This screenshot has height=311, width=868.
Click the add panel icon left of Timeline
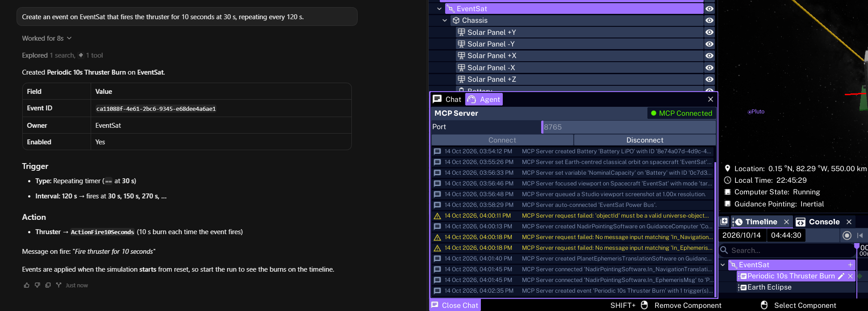[724, 222]
